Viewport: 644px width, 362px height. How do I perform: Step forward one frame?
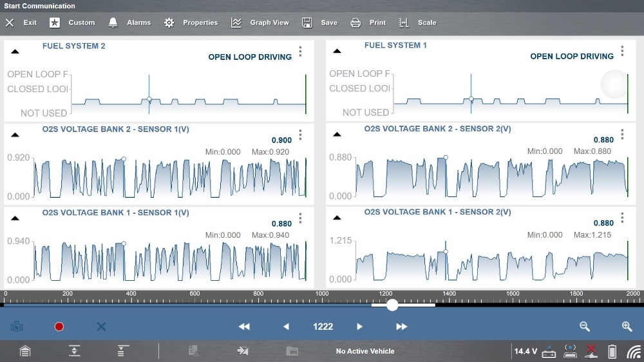pyautogui.click(x=360, y=327)
